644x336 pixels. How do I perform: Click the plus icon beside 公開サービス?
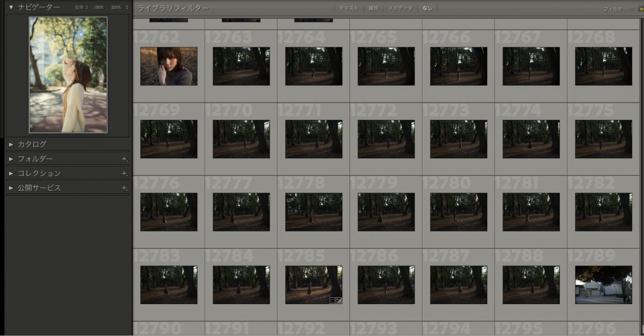tap(124, 188)
